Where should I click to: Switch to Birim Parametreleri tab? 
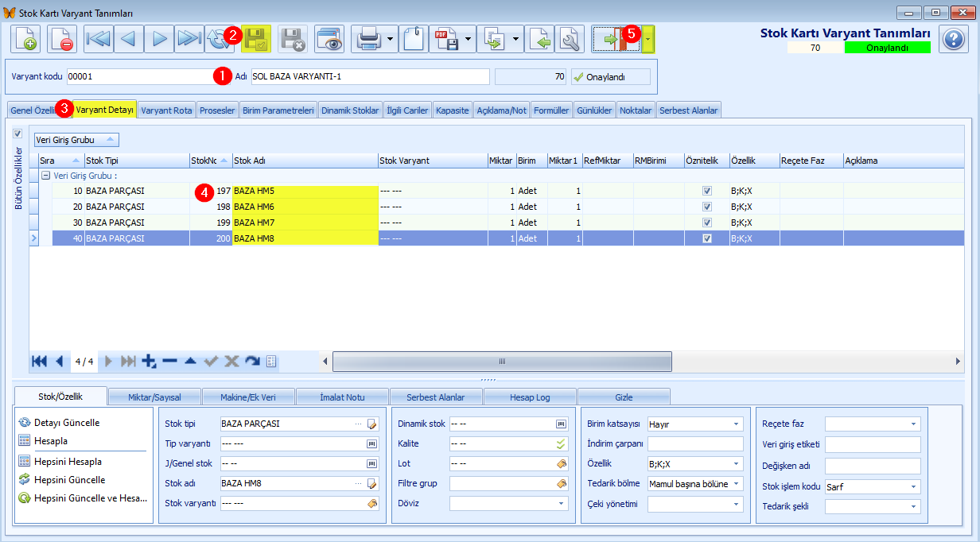[278, 110]
